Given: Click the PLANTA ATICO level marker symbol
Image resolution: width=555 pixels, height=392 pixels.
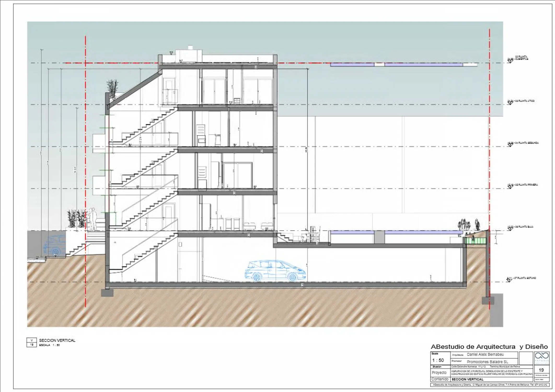Looking at the screenshot, I should (x=510, y=103).
